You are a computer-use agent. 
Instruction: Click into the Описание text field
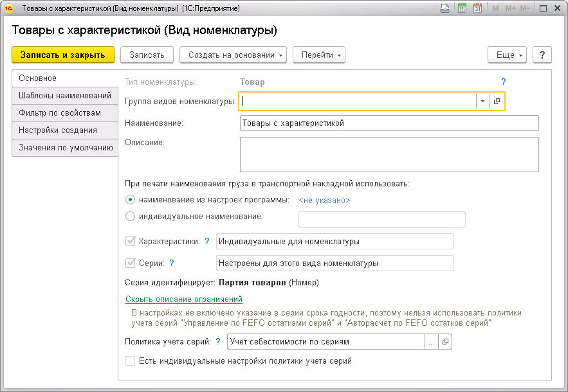[x=389, y=154]
